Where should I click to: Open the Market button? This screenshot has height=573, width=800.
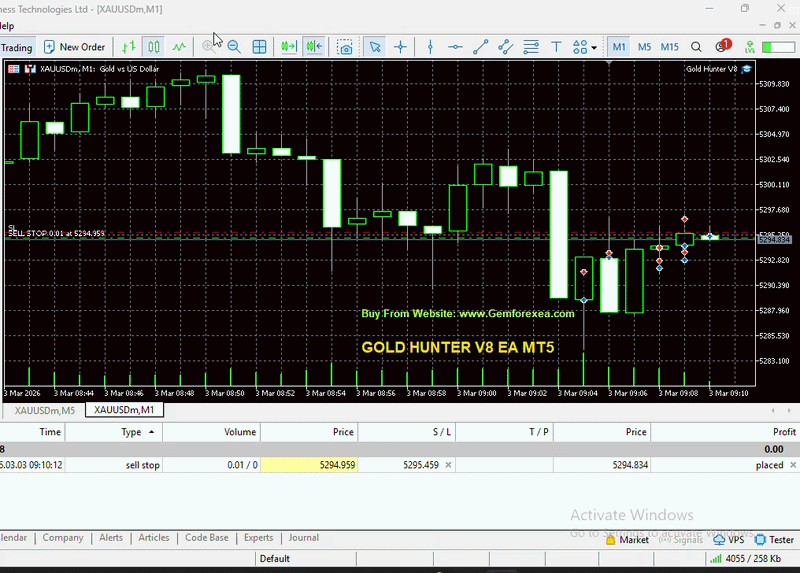click(x=627, y=540)
